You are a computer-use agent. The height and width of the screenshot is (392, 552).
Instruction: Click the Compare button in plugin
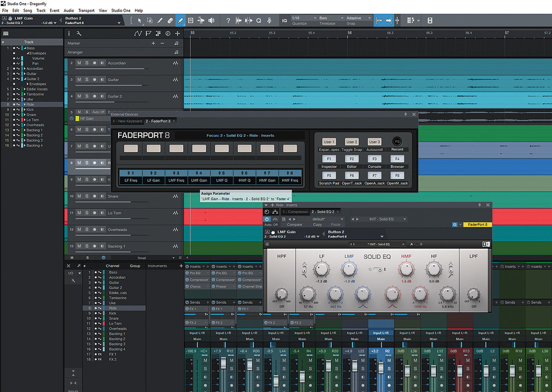[295, 225]
